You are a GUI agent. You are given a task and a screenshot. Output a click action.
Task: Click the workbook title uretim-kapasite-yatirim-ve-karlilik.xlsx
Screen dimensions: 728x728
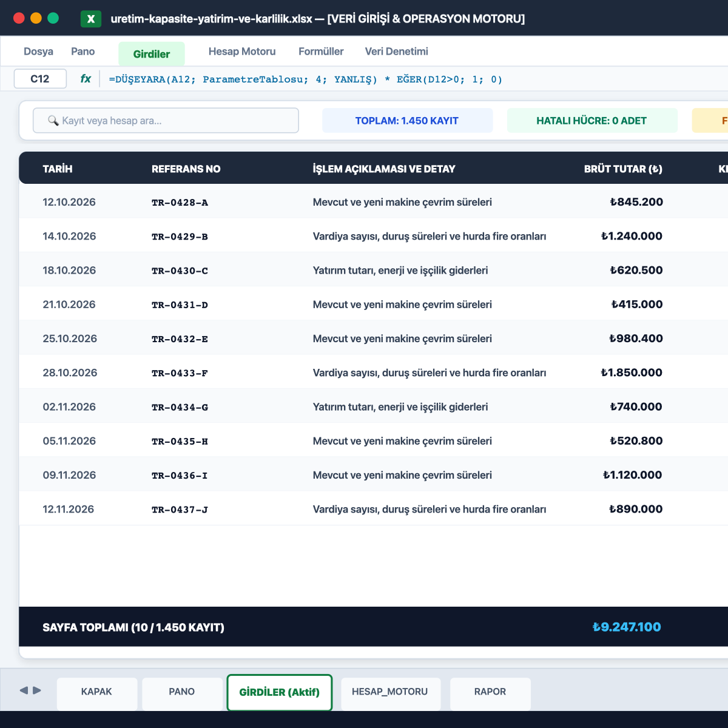[x=211, y=19]
